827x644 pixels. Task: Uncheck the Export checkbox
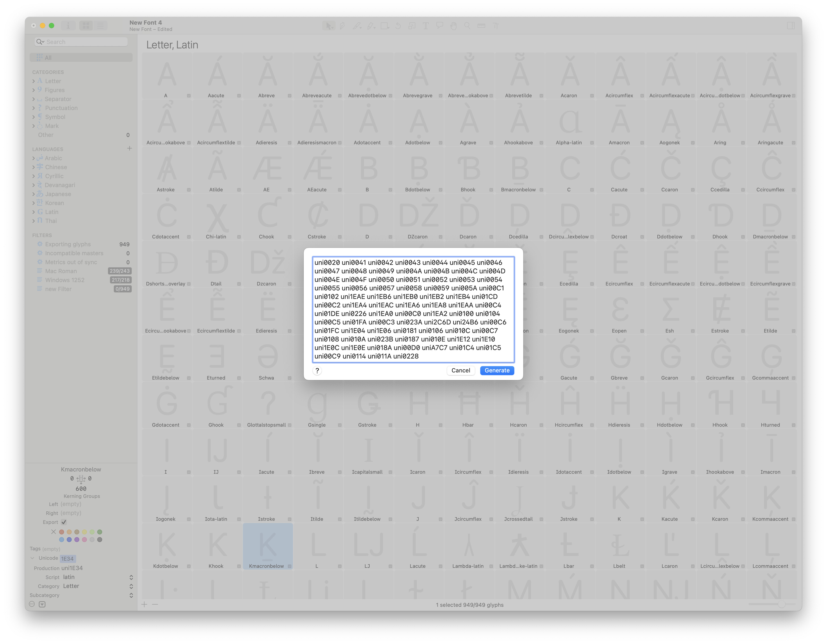pos(64,522)
